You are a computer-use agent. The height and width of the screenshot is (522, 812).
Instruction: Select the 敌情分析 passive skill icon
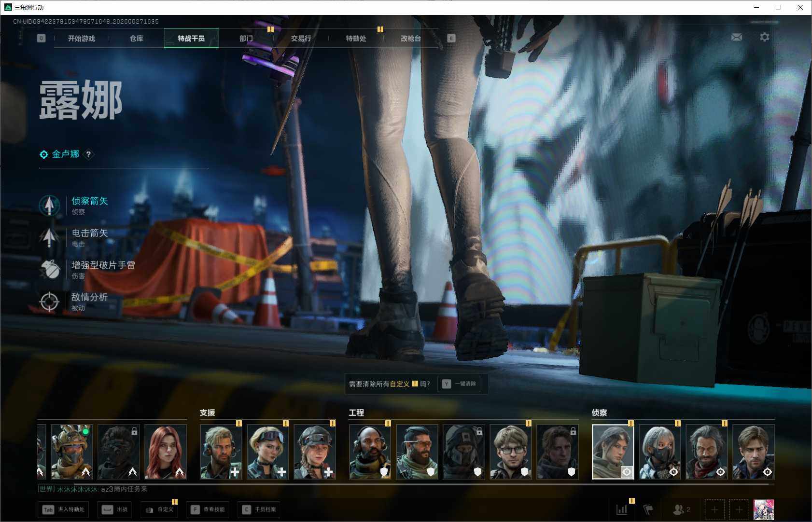tap(49, 302)
